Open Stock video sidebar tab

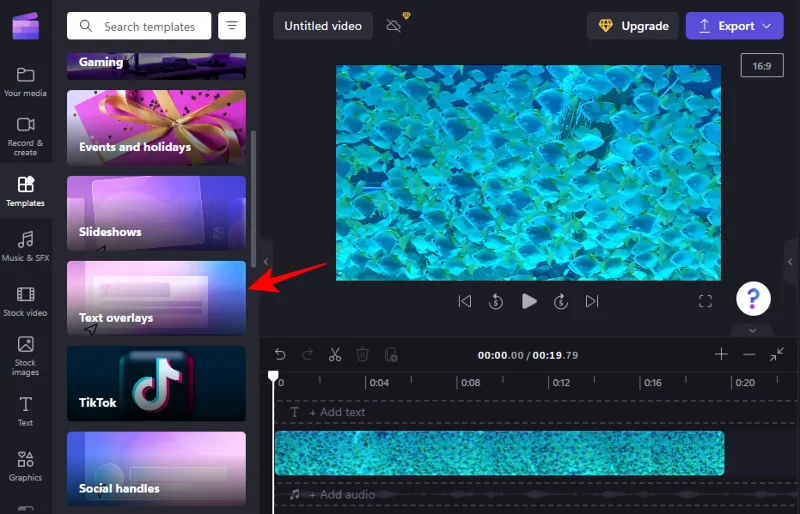tap(25, 301)
